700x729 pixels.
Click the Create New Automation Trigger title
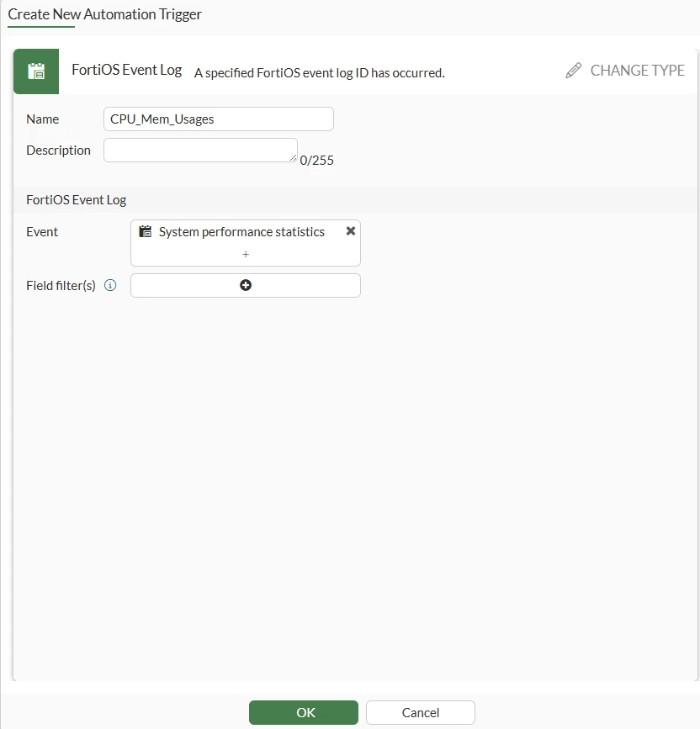[x=104, y=14]
